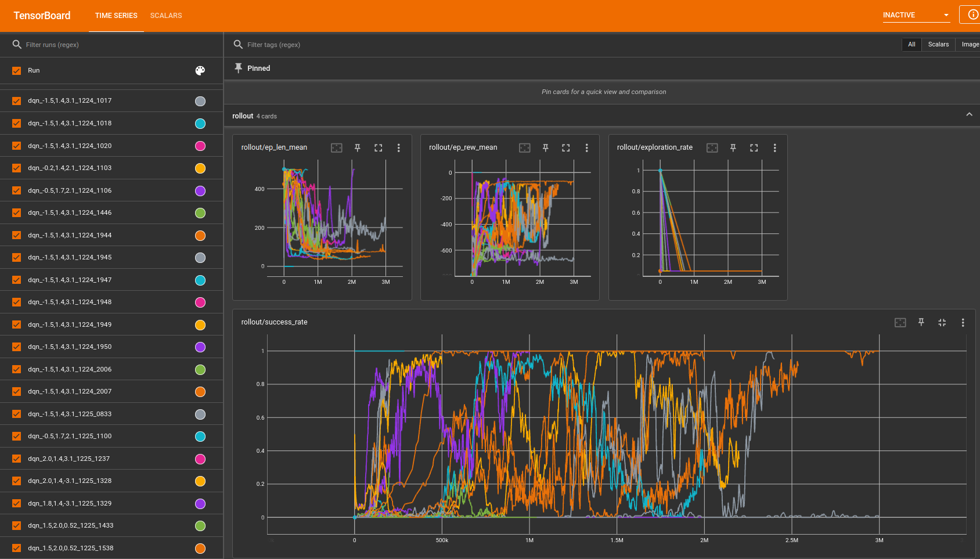Fit domain to data on ep_len_mean card
The height and width of the screenshot is (559, 980).
tap(337, 148)
